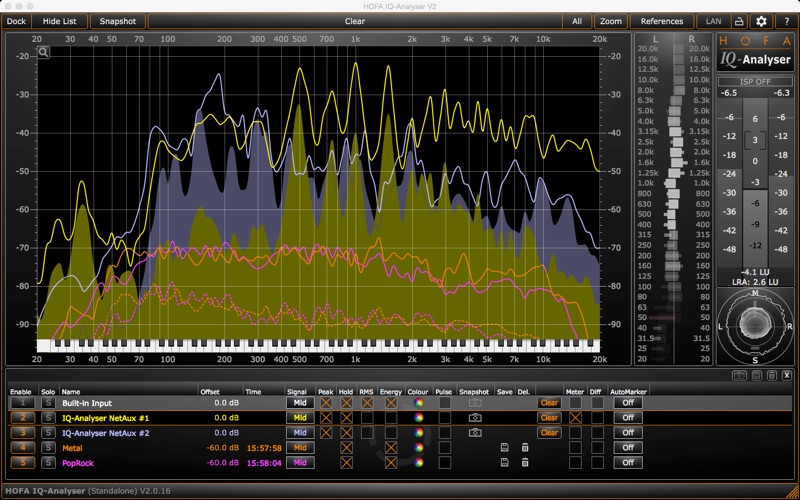Click Hide List in the top bar
This screenshot has width=800, height=500.
(60, 21)
